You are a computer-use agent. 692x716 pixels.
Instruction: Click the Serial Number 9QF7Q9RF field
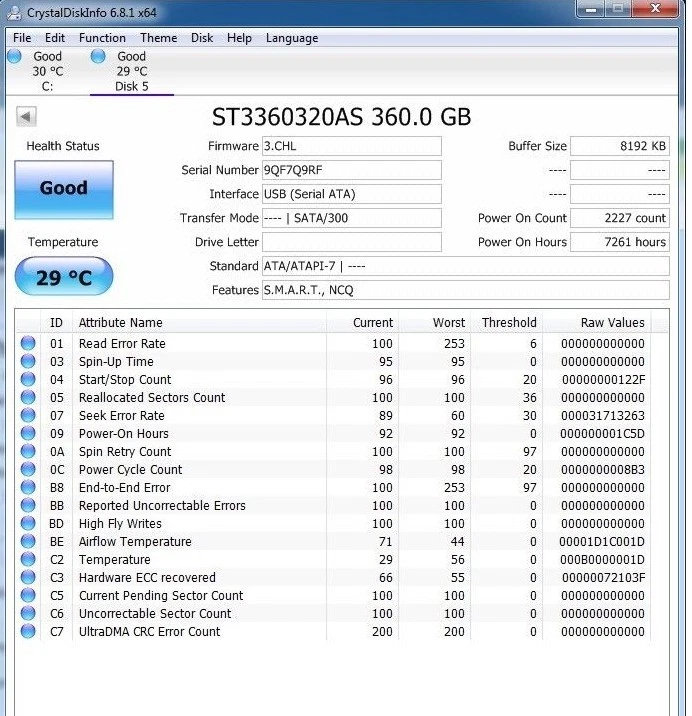[352, 170]
